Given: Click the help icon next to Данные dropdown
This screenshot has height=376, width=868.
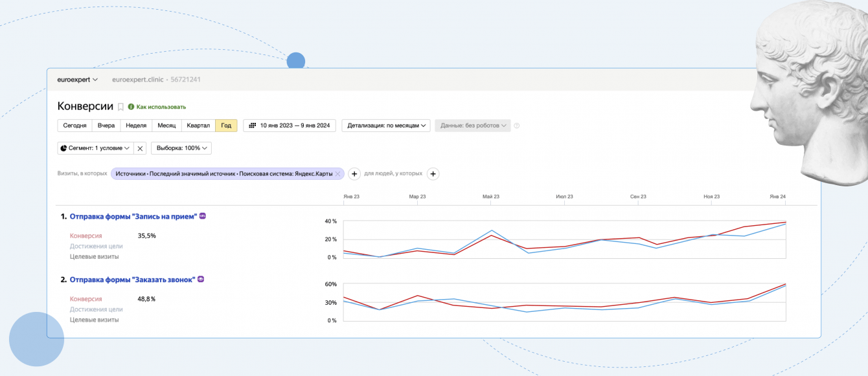Looking at the screenshot, I should click(517, 126).
